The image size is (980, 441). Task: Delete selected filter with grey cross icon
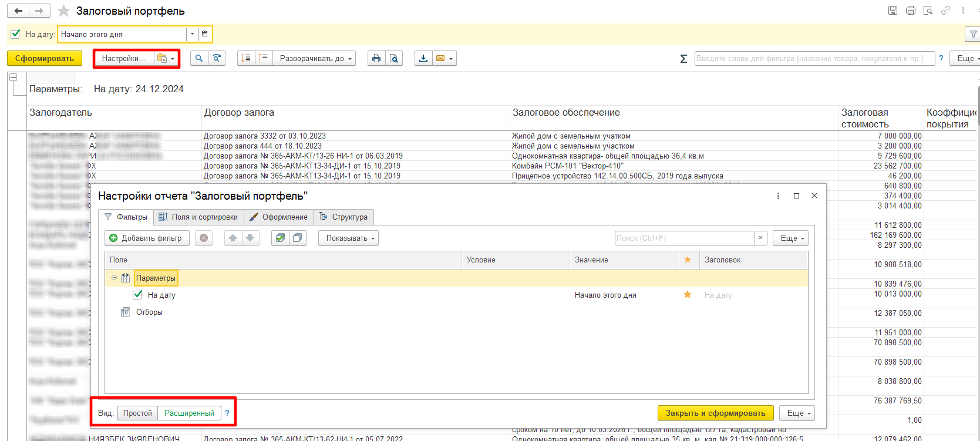pyautogui.click(x=204, y=238)
